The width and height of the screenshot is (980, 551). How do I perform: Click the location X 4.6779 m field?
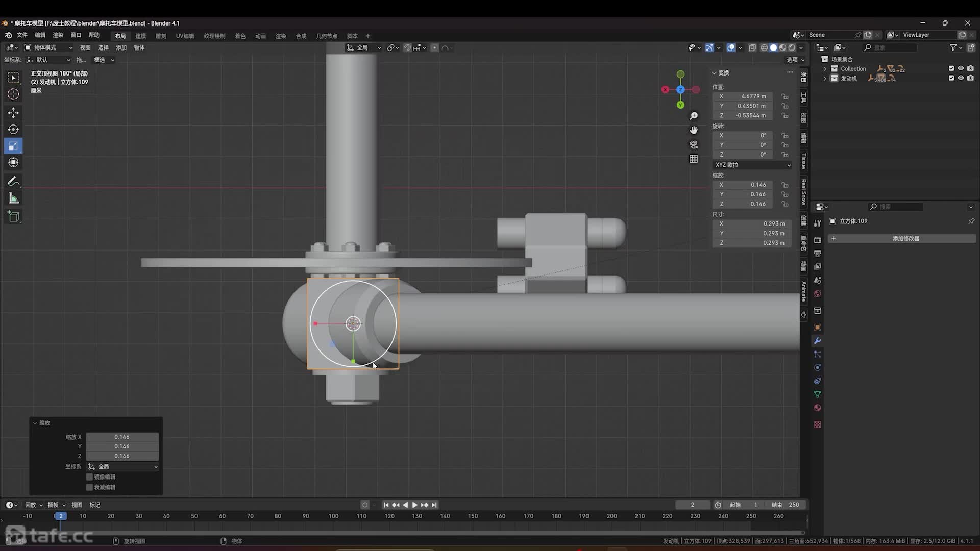(x=743, y=96)
